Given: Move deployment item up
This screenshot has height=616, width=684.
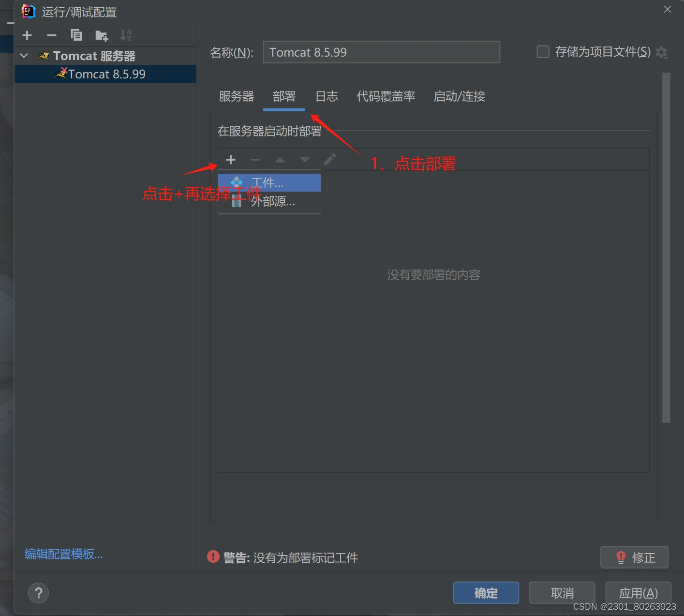Looking at the screenshot, I should 280,160.
